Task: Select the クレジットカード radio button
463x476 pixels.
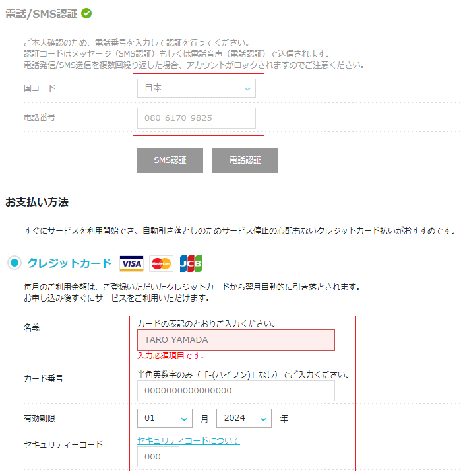Action: pyautogui.click(x=15, y=263)
